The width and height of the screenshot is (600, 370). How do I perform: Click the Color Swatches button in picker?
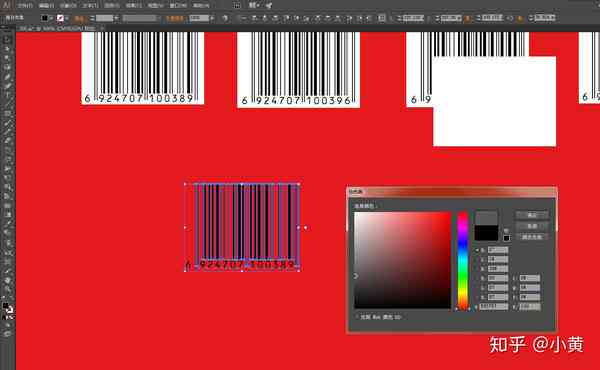point(532,237)
